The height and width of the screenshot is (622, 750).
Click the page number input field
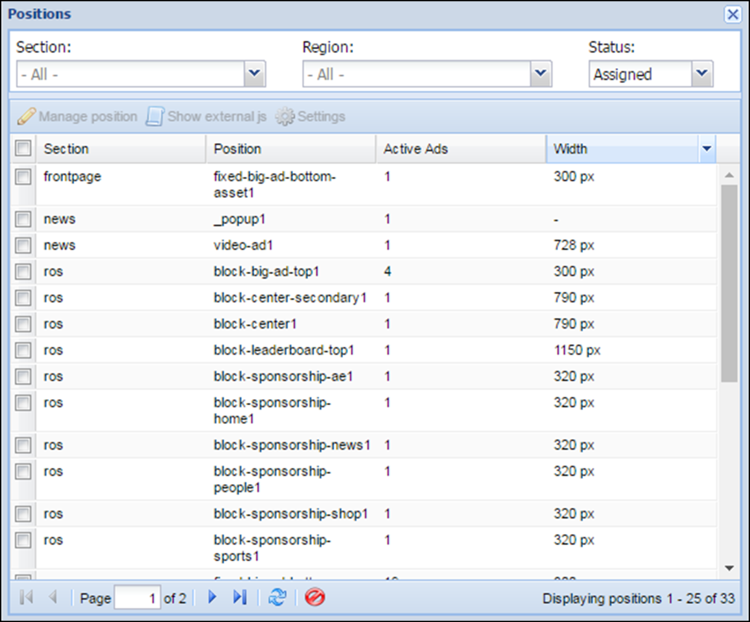point(137,598)
